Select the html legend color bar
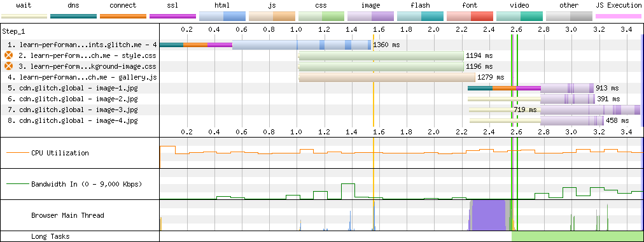The height and width of the screenshot is (242, 644). [x=222, y=17]
